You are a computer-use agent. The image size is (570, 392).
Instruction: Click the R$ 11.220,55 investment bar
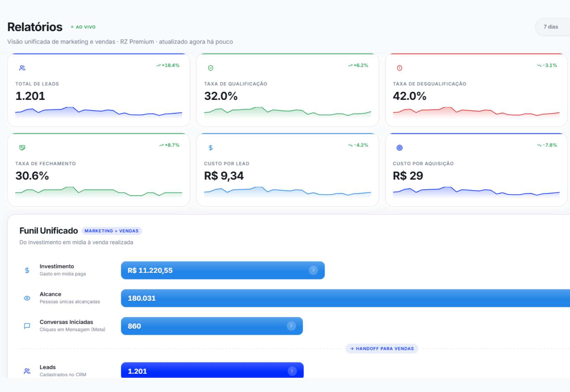point(223,270)
